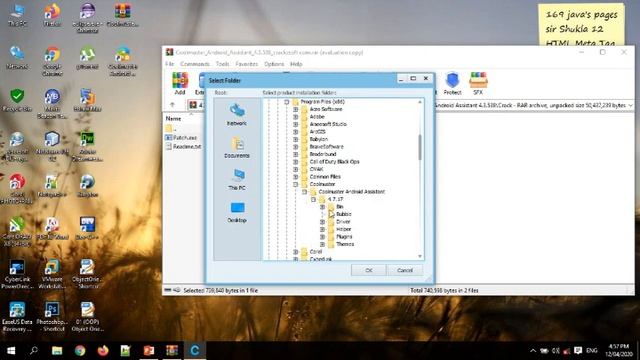The height and width of the screenshot is (360, 640).
Task: Open Options menu in WinRAR
Action: [274, 64]
